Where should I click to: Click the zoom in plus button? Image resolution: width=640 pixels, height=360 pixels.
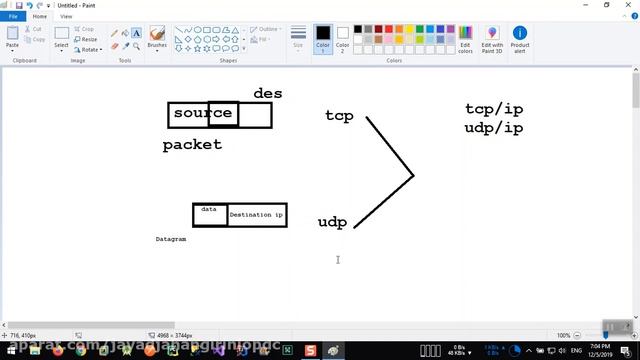pos(634,336)
